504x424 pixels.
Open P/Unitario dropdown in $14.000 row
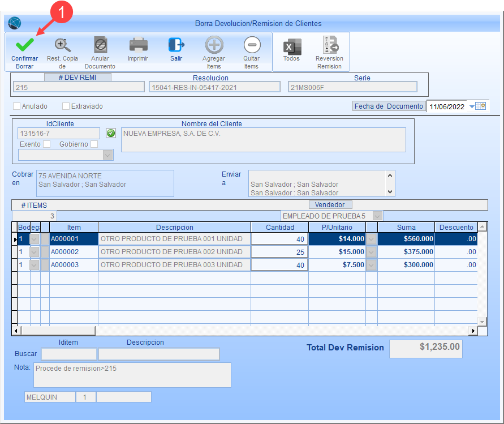372,239
